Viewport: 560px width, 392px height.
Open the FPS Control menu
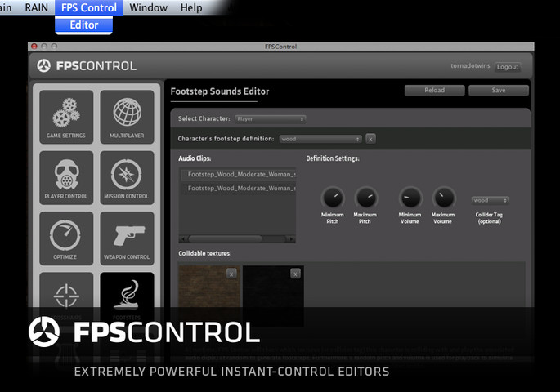pos(89,7)
